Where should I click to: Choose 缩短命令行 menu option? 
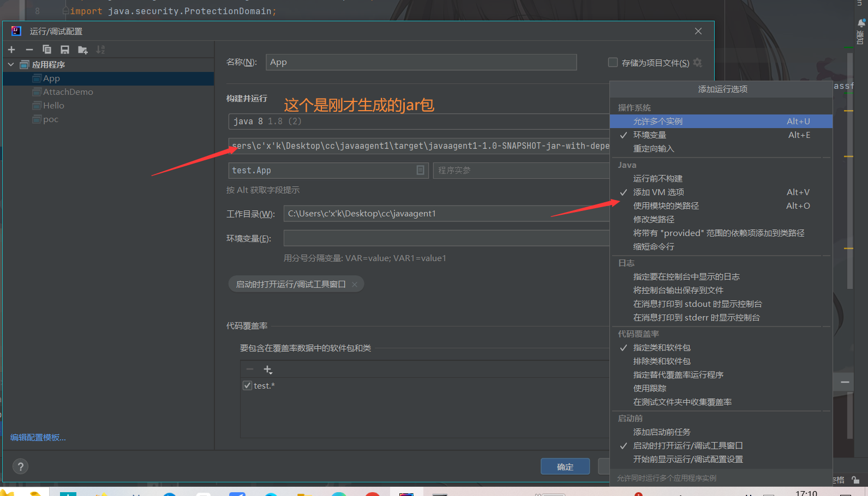pyautogui.click(x=721, y=246)
